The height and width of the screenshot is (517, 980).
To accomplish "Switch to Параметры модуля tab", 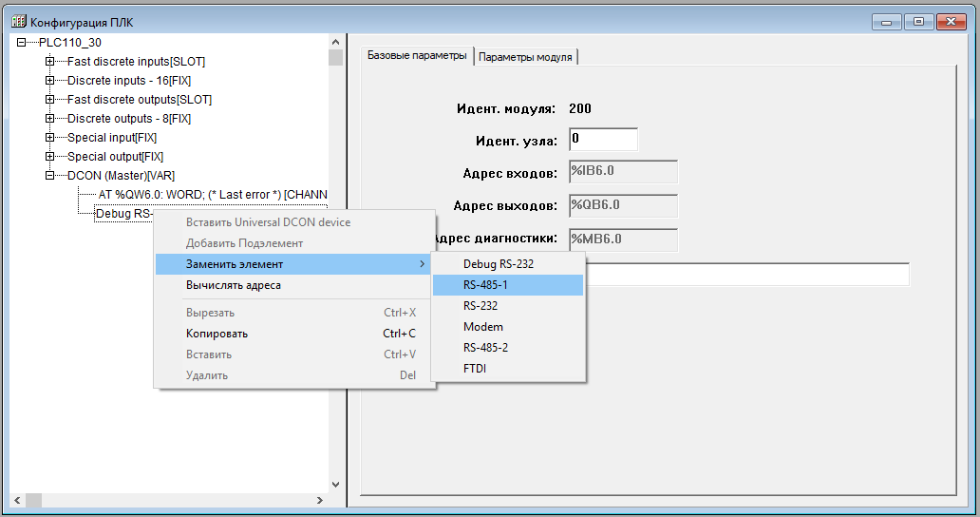I will [x=525, y=57].
